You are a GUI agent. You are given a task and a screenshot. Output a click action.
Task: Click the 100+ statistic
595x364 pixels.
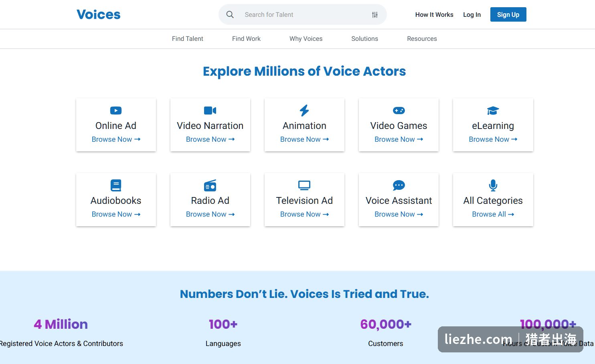[x=223, y=324]
